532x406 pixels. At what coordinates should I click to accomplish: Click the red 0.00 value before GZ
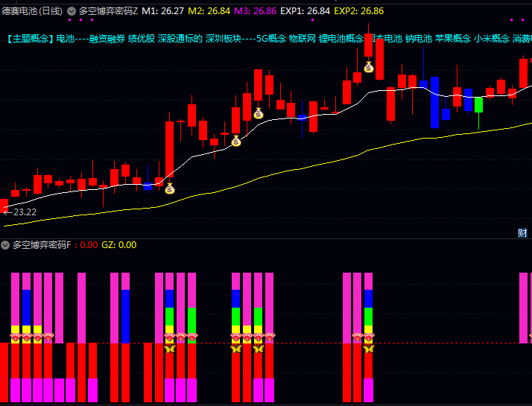click(x=89, y=245)
